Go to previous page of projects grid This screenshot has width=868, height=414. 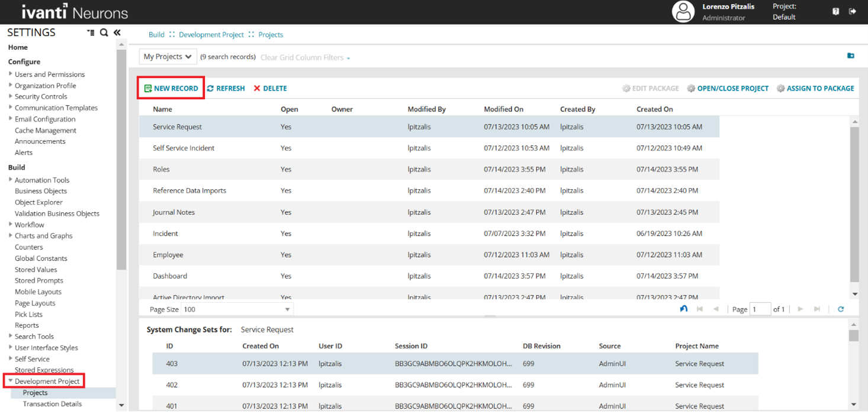coord(716,309)
